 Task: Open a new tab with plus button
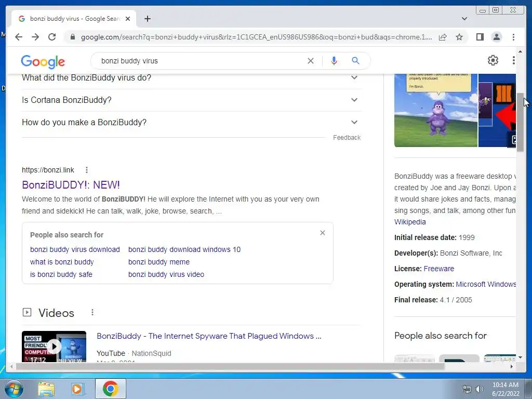click(x=147, y=19)
